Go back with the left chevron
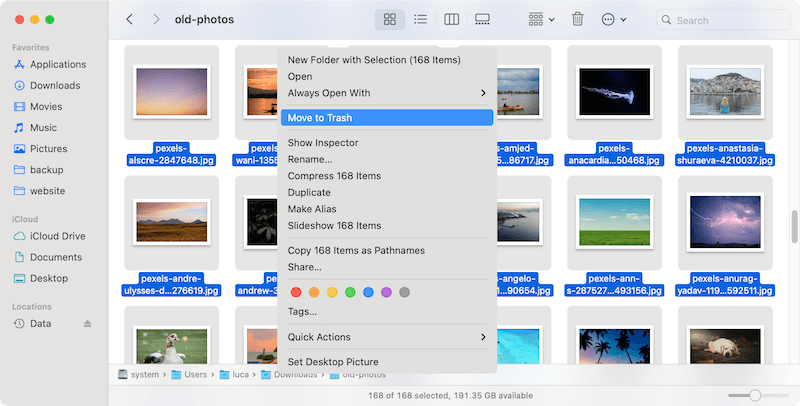 pyautogui.click(x=129, y=19)
